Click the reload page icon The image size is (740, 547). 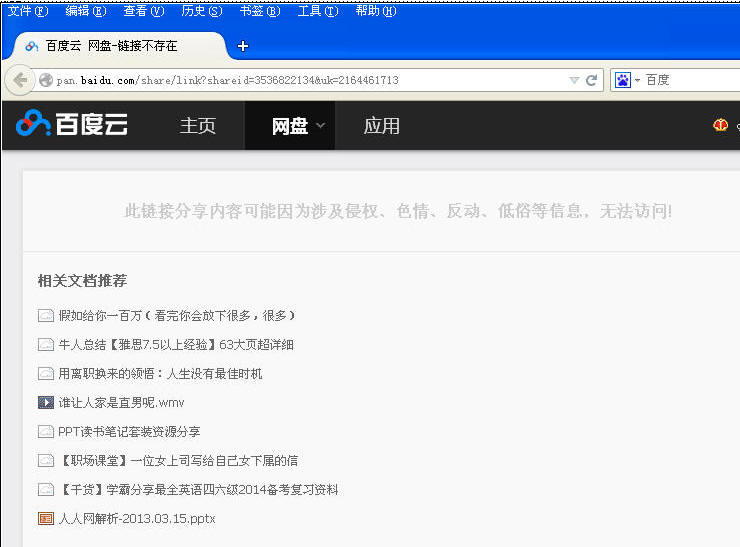(591, 80)
